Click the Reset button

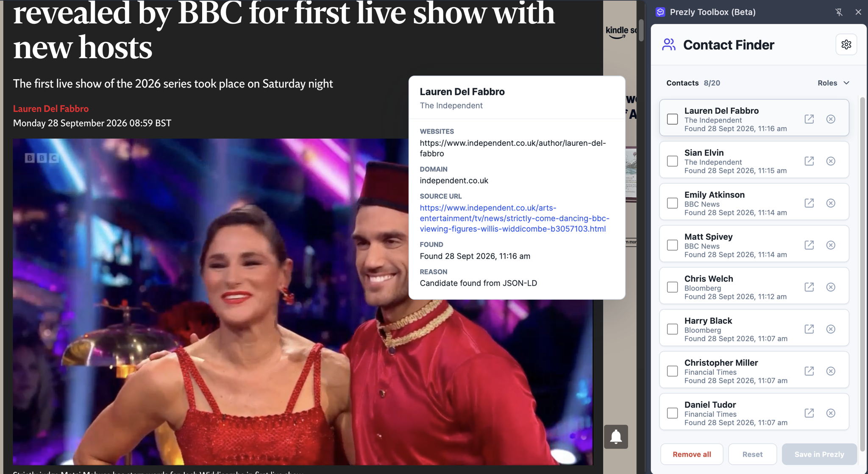coord(752,454)
